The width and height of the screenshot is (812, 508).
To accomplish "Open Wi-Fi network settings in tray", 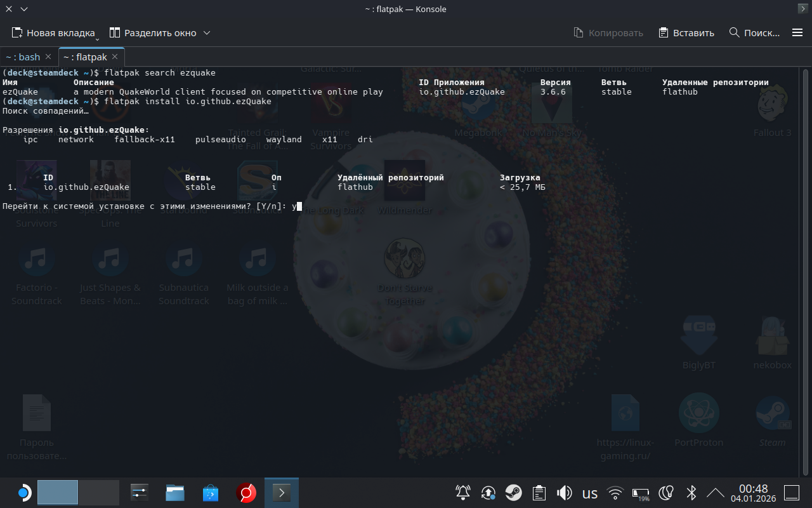I will tap(615, 493).
